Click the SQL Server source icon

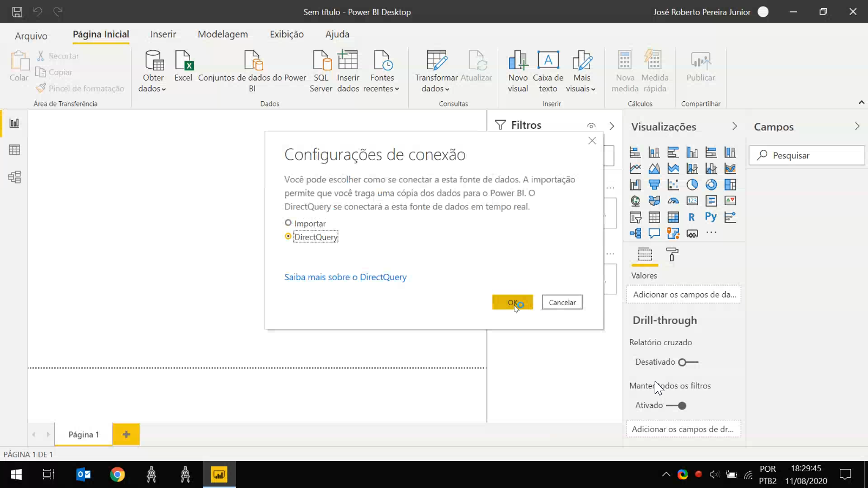[321, 71]
